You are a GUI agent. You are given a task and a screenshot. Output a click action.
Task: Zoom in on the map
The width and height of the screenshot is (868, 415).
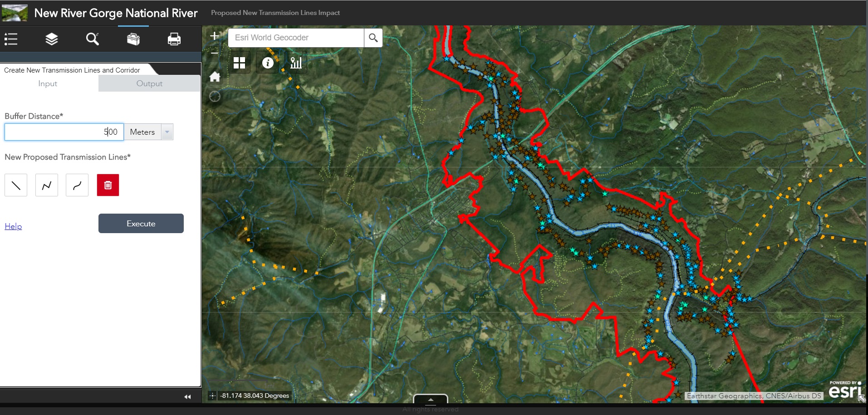pyautogui.click(x=215, y=36)
